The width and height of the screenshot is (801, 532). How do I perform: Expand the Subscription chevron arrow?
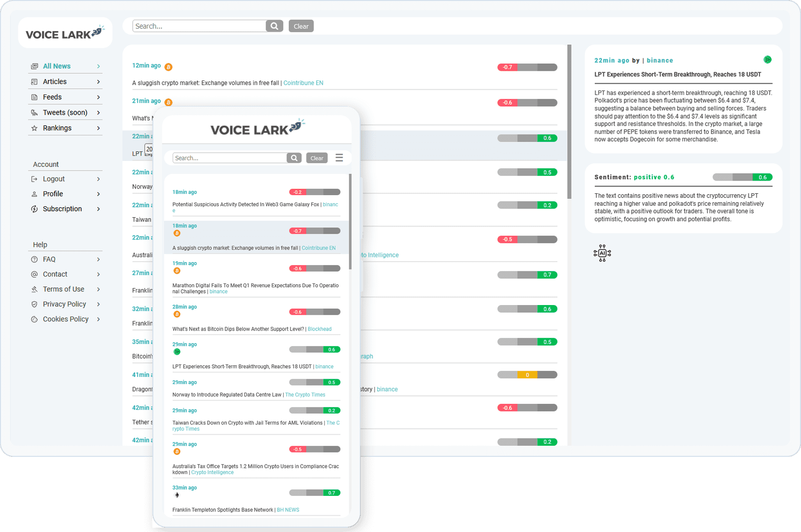click(x=98, y=209)
